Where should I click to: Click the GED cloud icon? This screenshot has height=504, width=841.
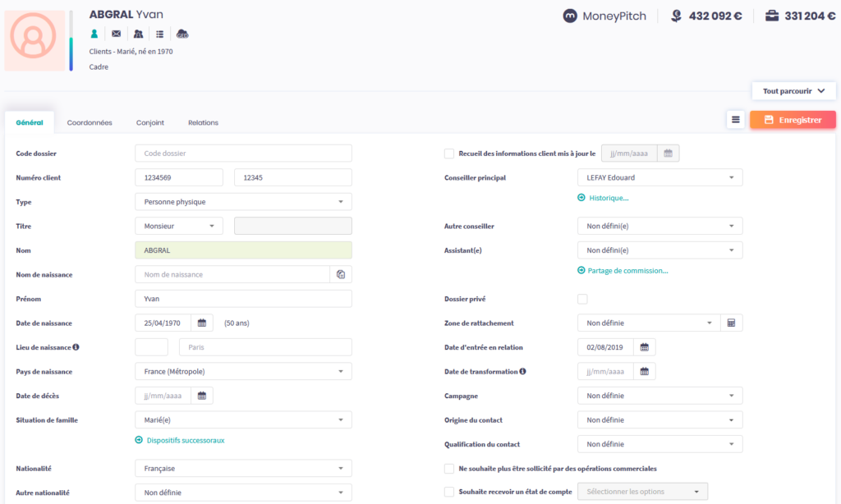click(x=182, y=34)
